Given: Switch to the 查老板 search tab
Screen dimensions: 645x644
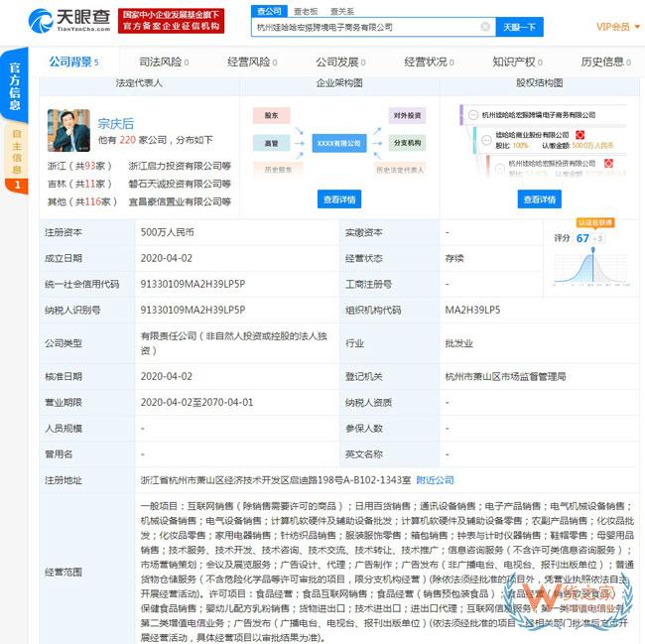Looking at the screenshot, I should click(x=306, y=12).
